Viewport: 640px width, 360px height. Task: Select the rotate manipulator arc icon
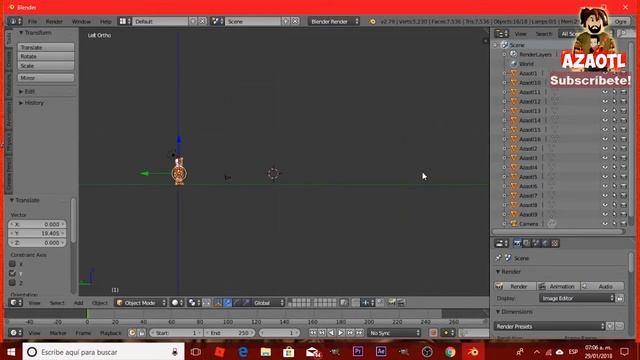click(237, 303)
